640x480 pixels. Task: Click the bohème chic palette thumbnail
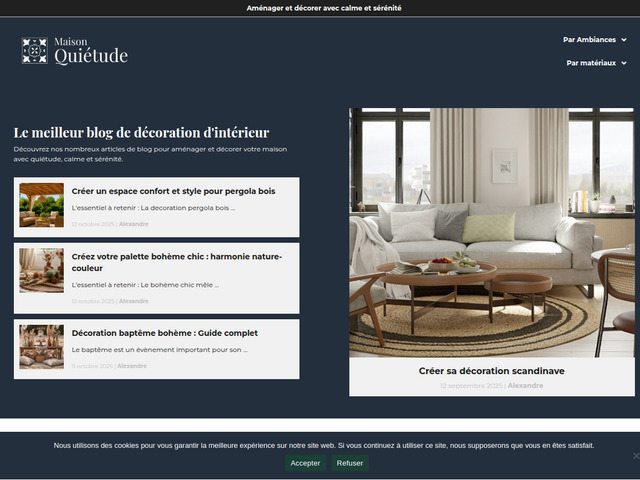pyautogui.click(x=42, y=270)
